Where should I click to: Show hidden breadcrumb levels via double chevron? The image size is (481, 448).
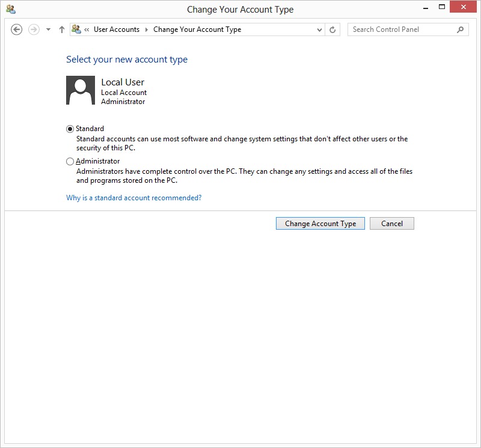pos(87,29)
